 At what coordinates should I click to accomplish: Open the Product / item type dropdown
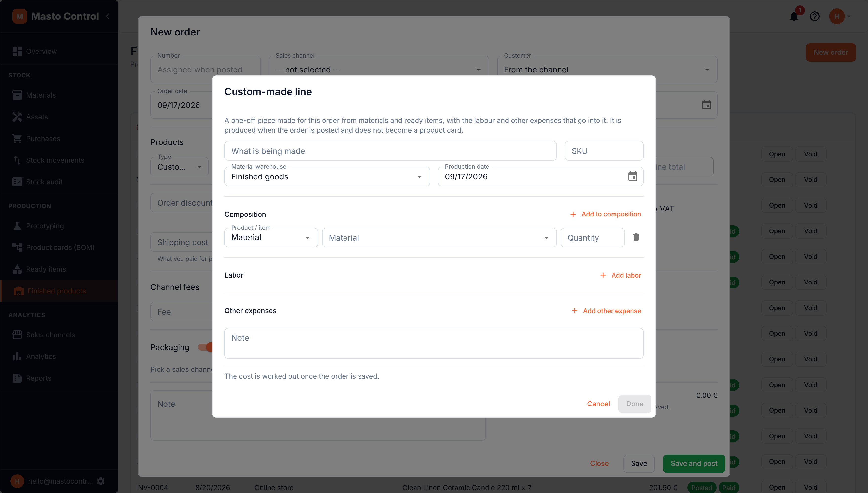(271, 237)
